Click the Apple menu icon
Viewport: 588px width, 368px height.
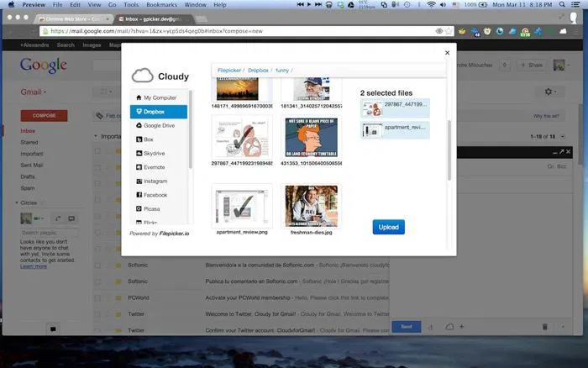tap(11, 4)
